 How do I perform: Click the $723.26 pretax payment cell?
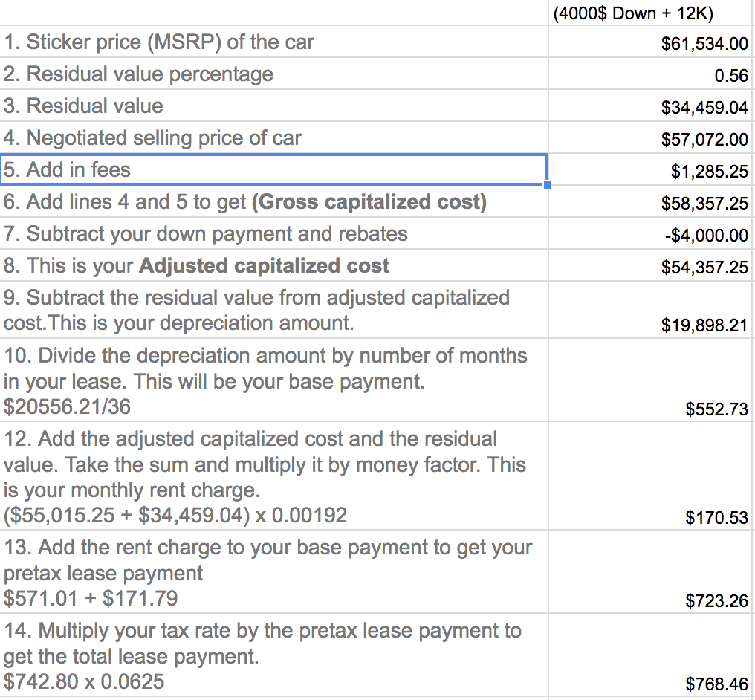click(649, 572)
